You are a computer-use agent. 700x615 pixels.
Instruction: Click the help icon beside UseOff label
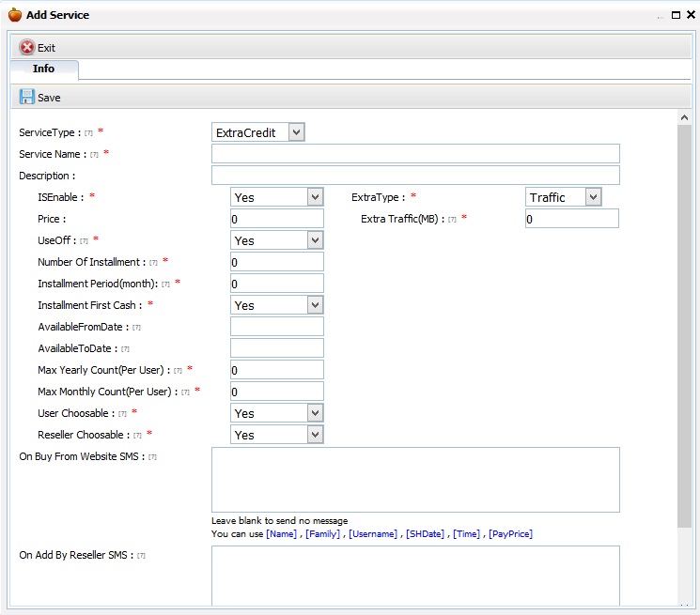(x=84, y=240)
